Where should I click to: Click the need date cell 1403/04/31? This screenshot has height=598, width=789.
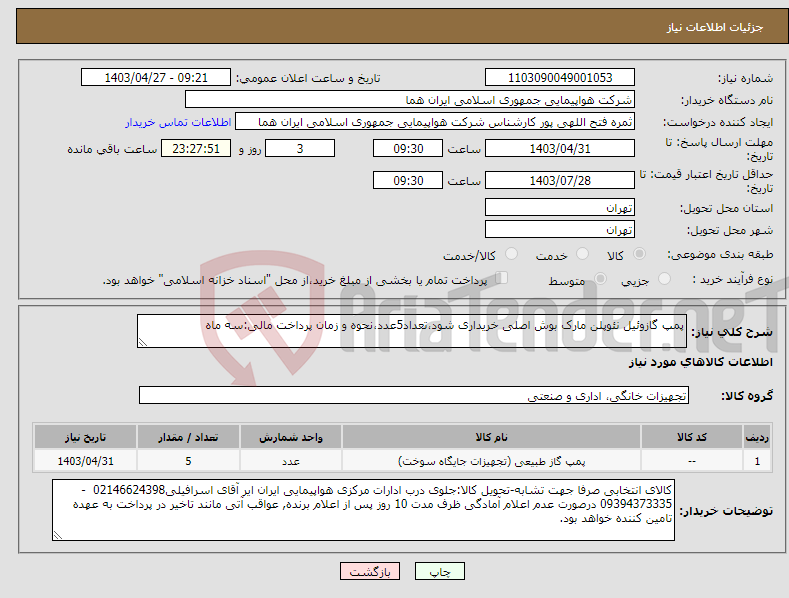point(85,461)
